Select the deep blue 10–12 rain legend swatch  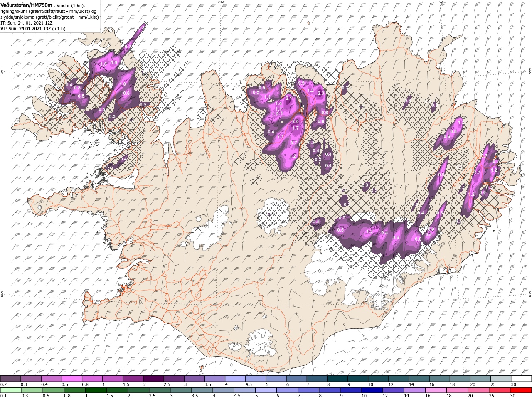pyautogui.click(x=372, y=390)
